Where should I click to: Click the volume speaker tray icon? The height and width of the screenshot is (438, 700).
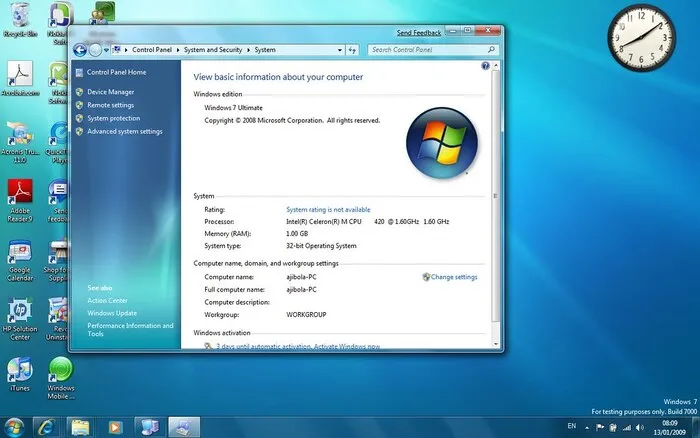pos(640,428)
